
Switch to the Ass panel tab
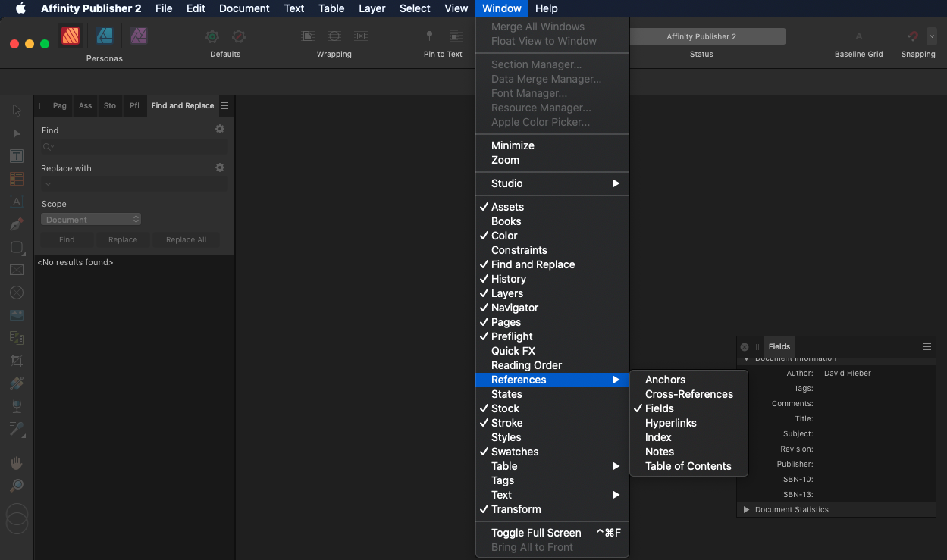coord(86,106)
